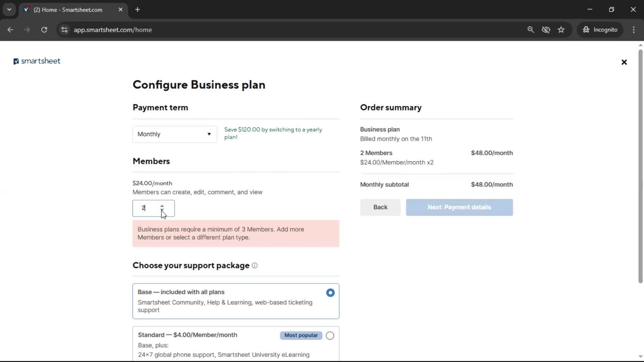Image resolution: width=644 pixels, height=362 pixels.
Task: Close the Configure Business plan page
Action: tap(624, 62)
